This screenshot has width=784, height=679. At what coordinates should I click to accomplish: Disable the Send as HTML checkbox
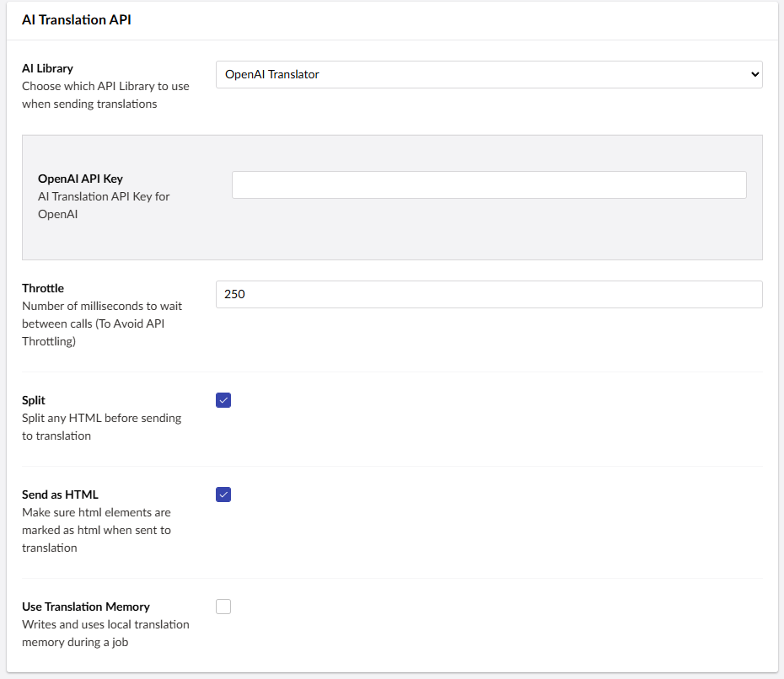point(223,495)
